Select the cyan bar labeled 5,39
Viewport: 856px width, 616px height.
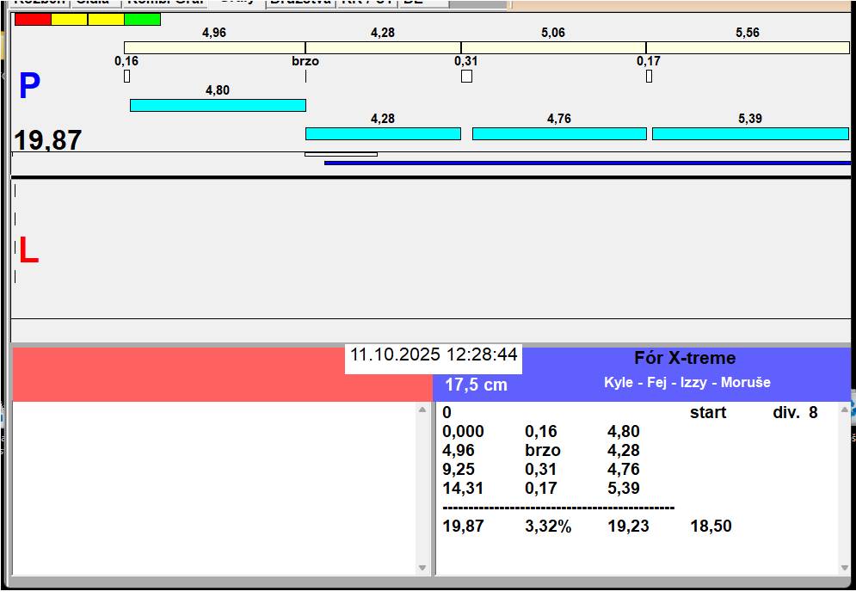(x=750, y=133)
